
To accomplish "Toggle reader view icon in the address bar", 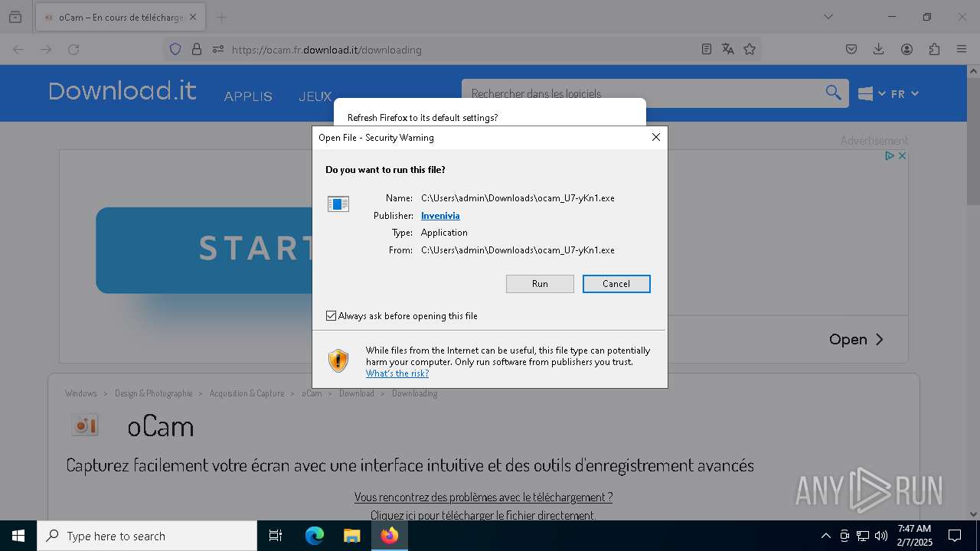I will 707,49.
